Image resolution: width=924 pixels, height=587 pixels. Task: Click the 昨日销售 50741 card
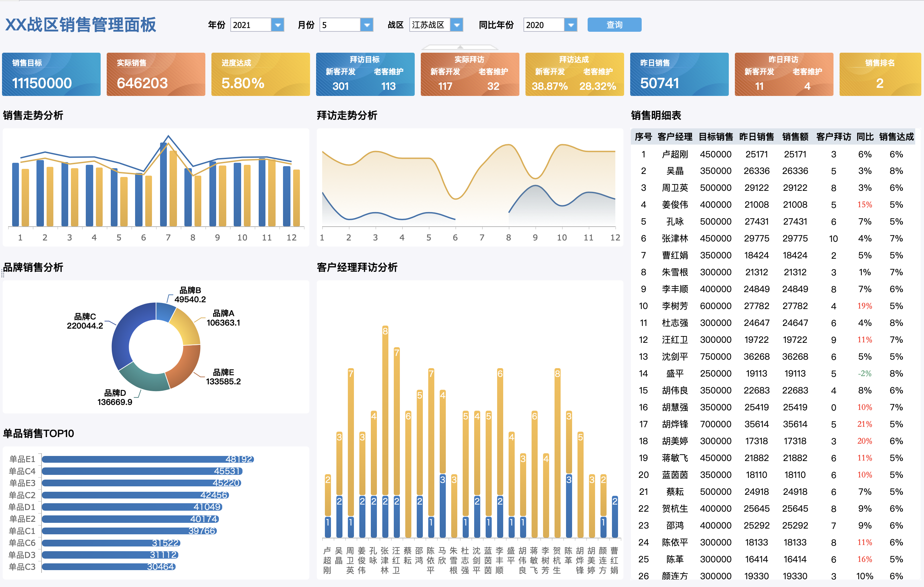(x=679, y=74)
